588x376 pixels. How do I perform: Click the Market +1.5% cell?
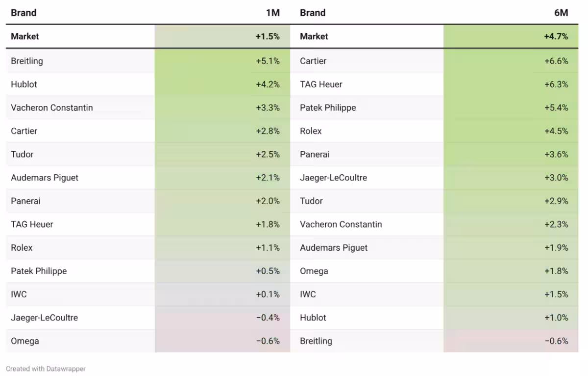coord(222,36)
